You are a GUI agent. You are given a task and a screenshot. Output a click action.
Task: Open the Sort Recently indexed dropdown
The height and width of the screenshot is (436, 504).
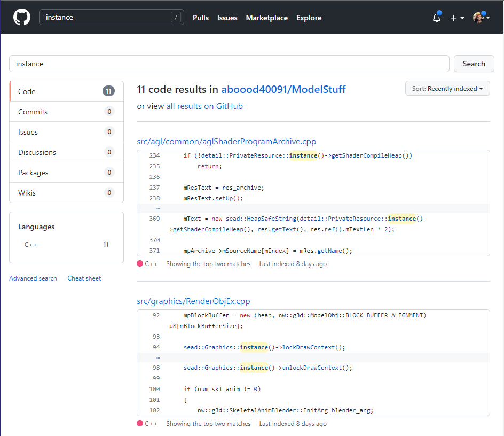pos(447,88)
